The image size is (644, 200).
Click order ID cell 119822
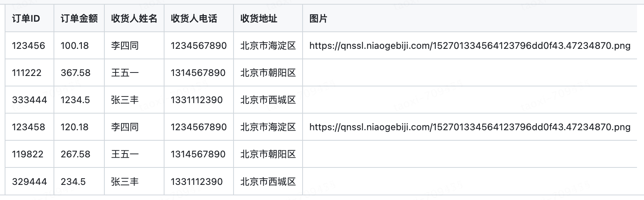tap(28, 154)
